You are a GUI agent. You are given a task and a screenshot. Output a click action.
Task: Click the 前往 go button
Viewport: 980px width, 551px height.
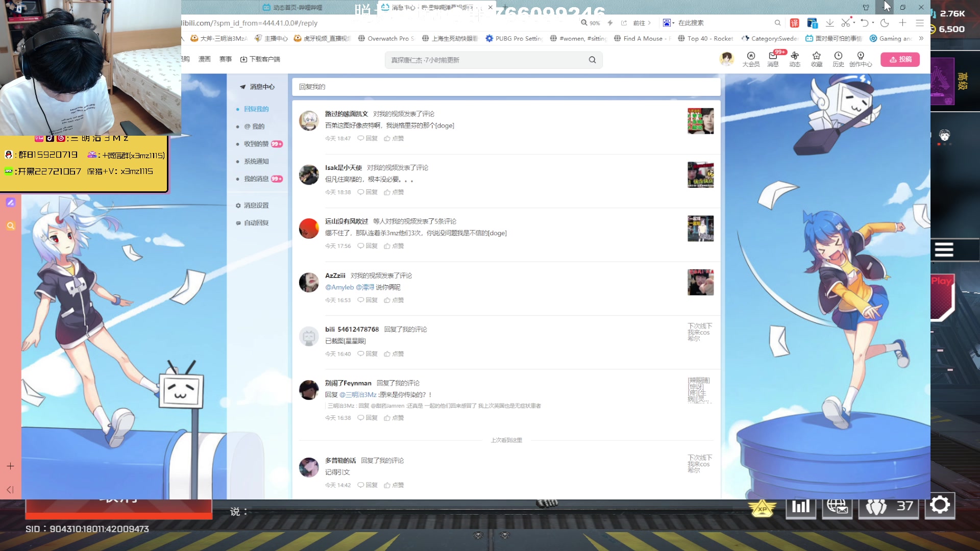[x=642, y=23]
